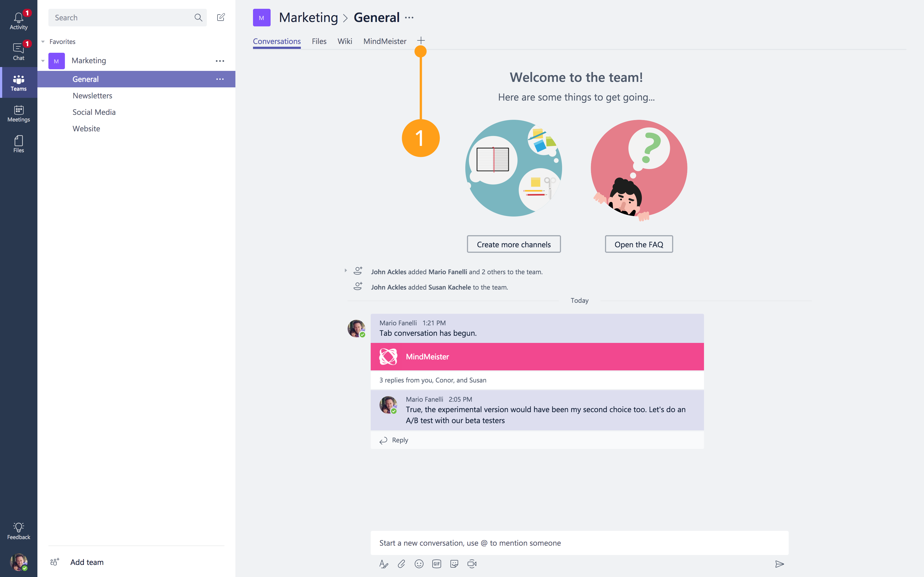The image size is (924, 577).
Task: Click the start new conversation input field
Action: click(579, 542)
